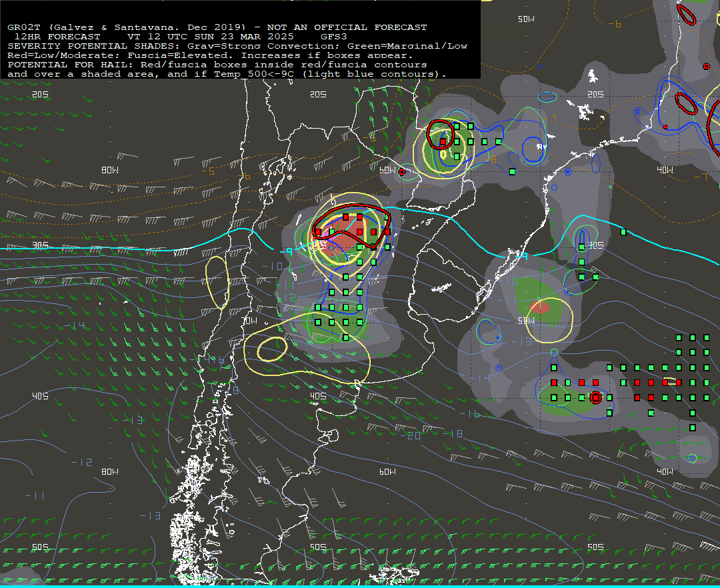Select the 'GR02T' product code in the header
Viewport: 720px width, 588px height.
coord(24,27)
